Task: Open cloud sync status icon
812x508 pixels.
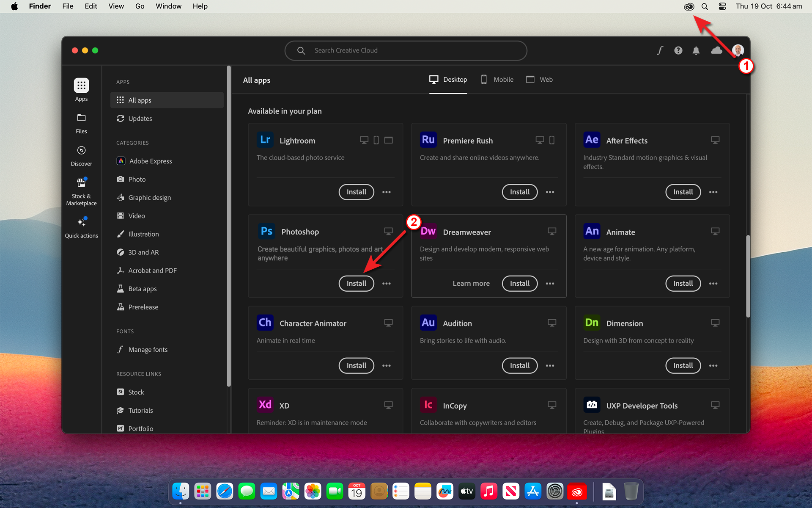Action: point(716,50)
